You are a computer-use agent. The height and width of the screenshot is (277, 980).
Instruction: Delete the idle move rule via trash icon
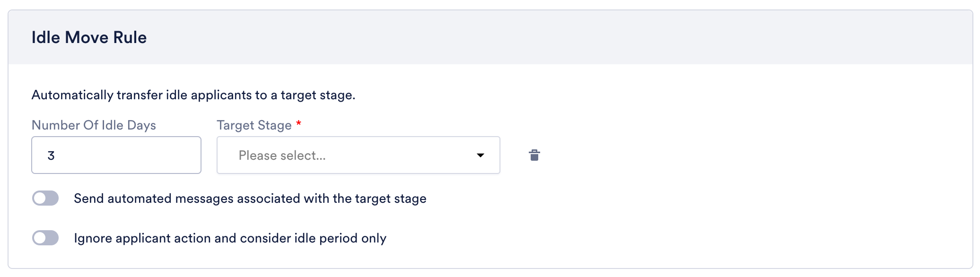coord(534,155)
